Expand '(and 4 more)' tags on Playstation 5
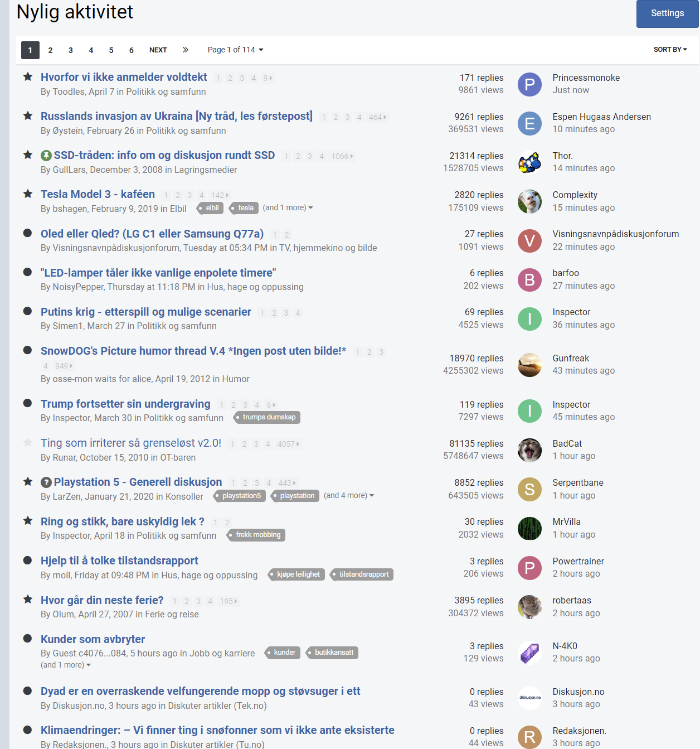 [x=349, y=495]
